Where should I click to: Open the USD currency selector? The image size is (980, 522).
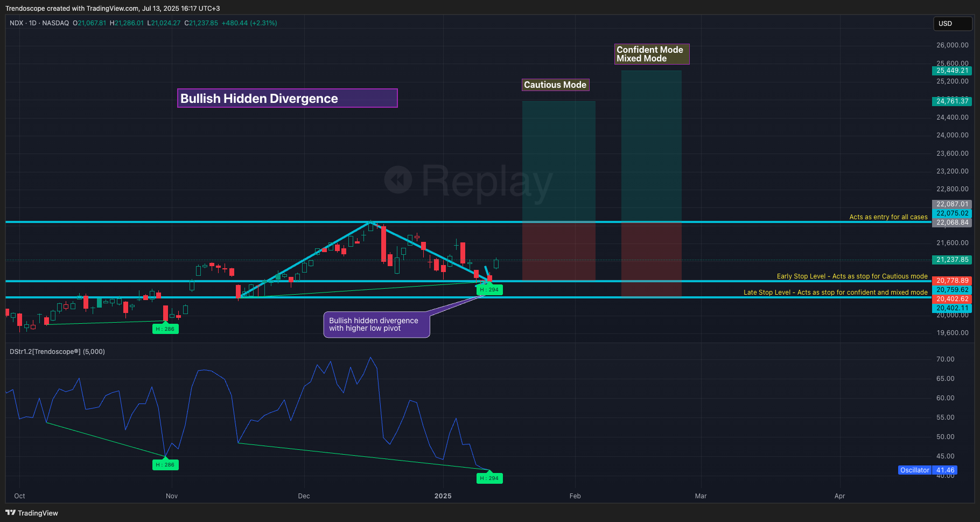(953, 24)
